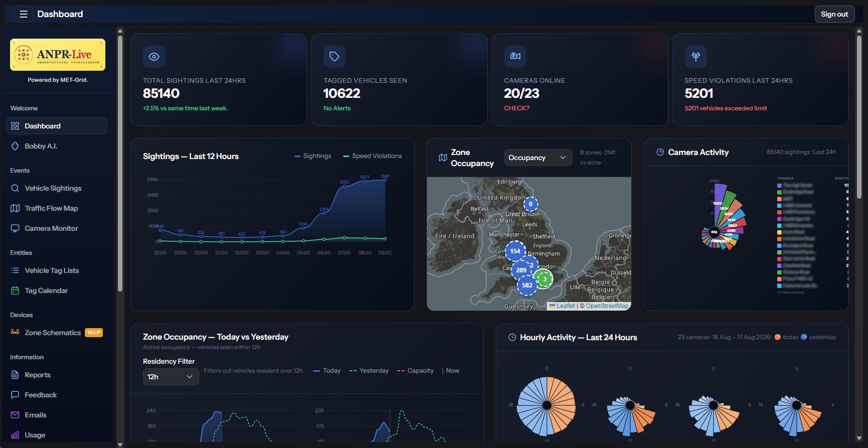The height and width of the screenshot is (448, 868).
Task: Open Vehicle Sightings page
Action: [x=57, y=188]
